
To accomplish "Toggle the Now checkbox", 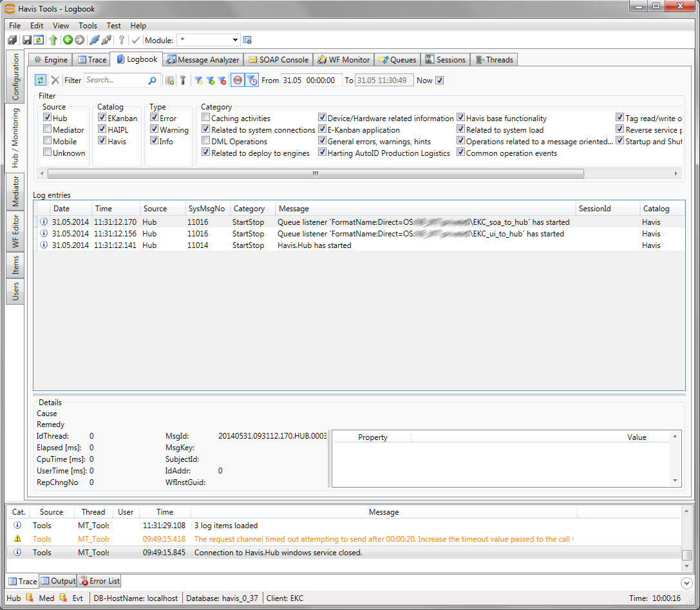I will [440, 81].
